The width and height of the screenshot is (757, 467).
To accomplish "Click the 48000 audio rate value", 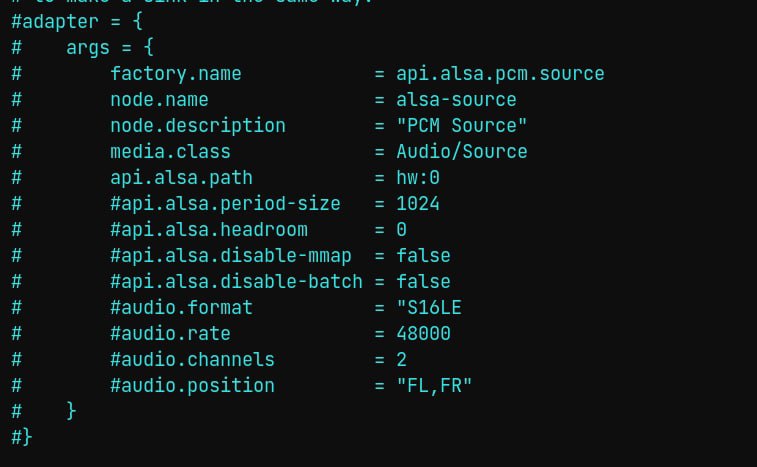I will 423,334.
